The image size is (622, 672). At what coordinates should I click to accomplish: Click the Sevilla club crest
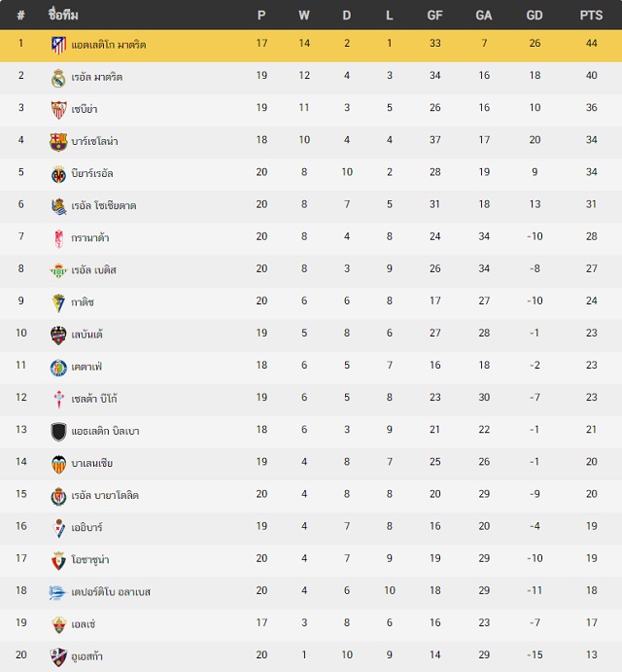tap(58, 110)
